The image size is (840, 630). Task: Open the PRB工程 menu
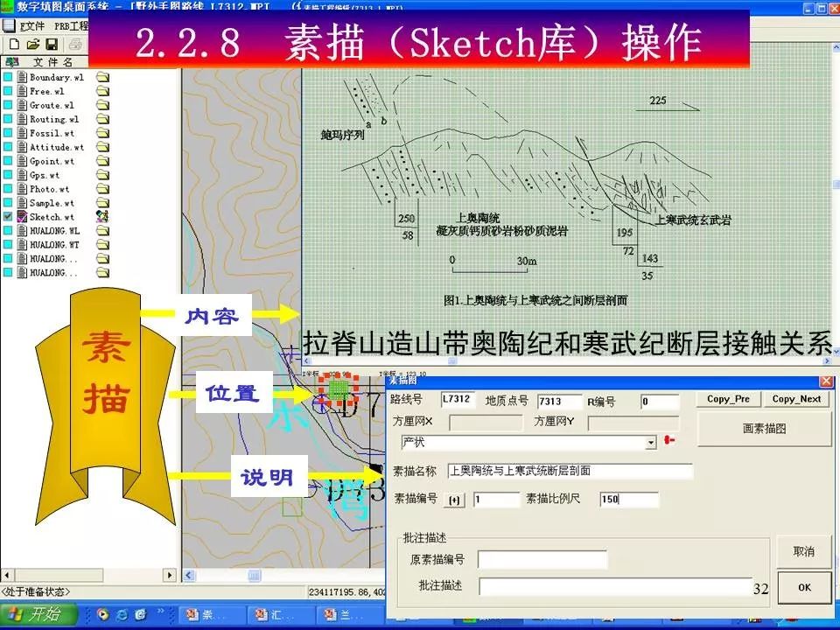[x=71, y=26]
